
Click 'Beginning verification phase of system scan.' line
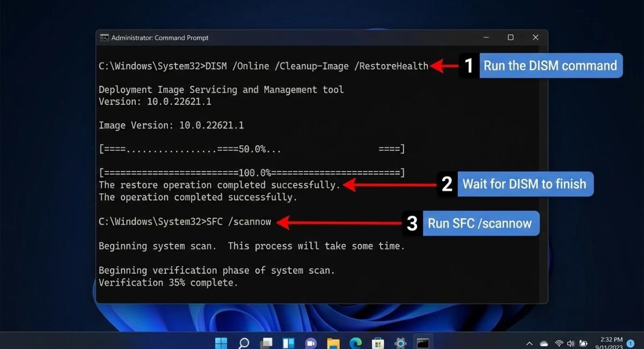point(217,270)
